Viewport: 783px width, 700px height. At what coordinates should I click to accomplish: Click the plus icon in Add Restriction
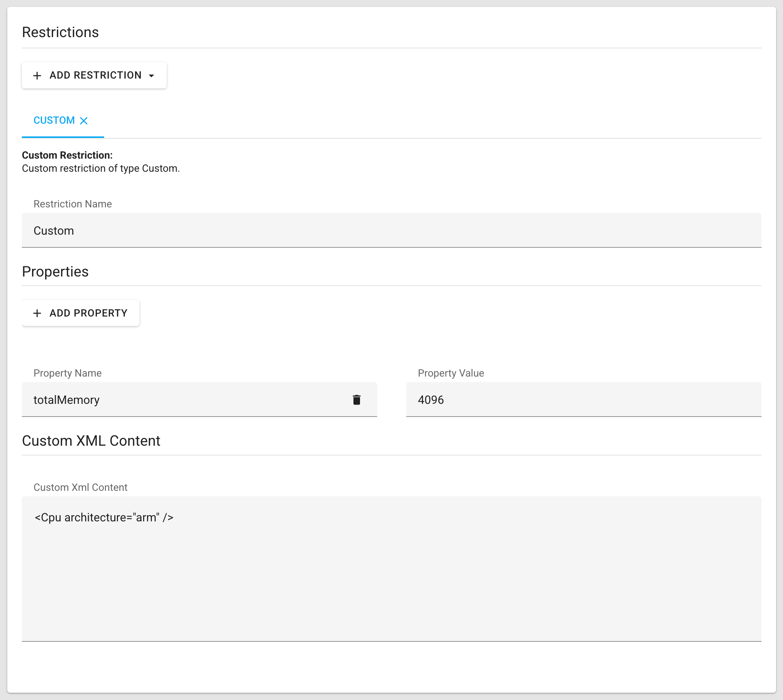tap(37, 75)
